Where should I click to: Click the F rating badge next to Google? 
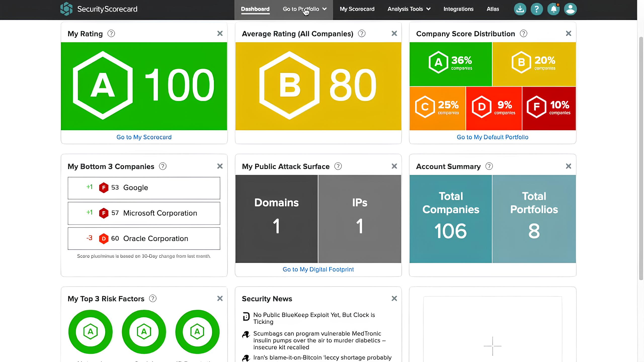click(104, 188)
